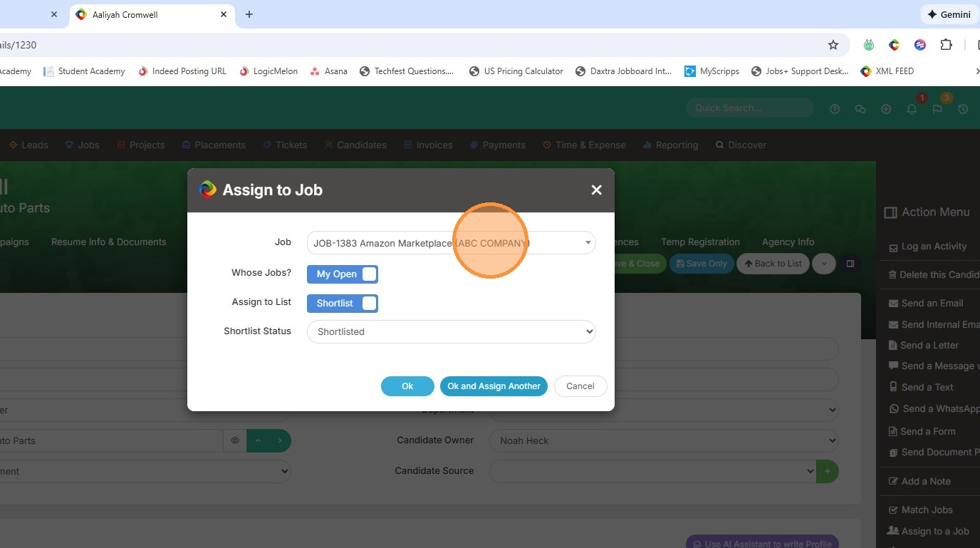980x548 pixels.
Task: Select Send a Form action
Action: click(922, 432)
